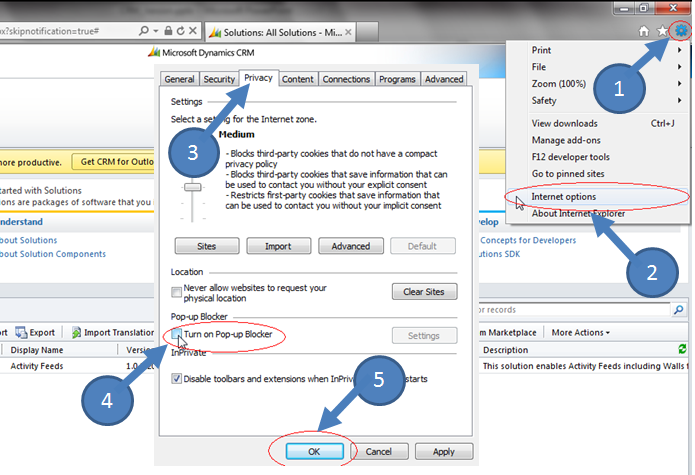Click the Export toolbar icon
Image resolution: width=695 pixels, height=475 pixels.
pyautogui.click(x=21, y=332)
